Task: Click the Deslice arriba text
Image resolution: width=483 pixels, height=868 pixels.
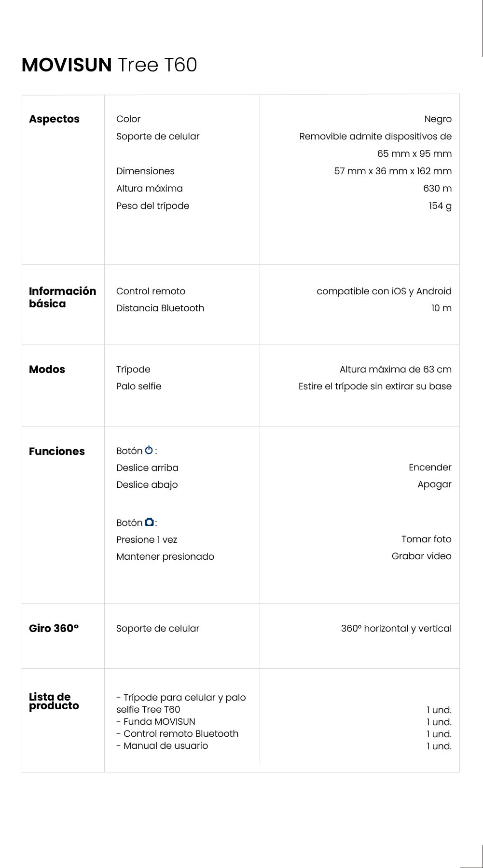Action: (x=147, y=468)
